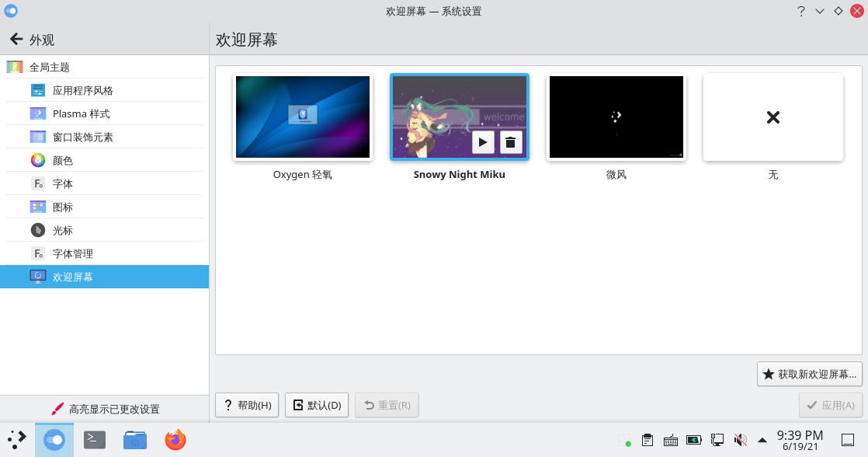Go back from the 外观 section
The height and width of the screenshot is (457, 868).
coord(16,40)
